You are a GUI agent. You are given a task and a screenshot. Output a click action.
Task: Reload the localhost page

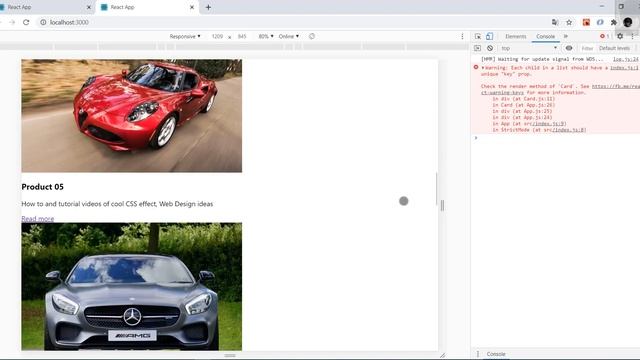pyautogui.click(x=26, y=22)
